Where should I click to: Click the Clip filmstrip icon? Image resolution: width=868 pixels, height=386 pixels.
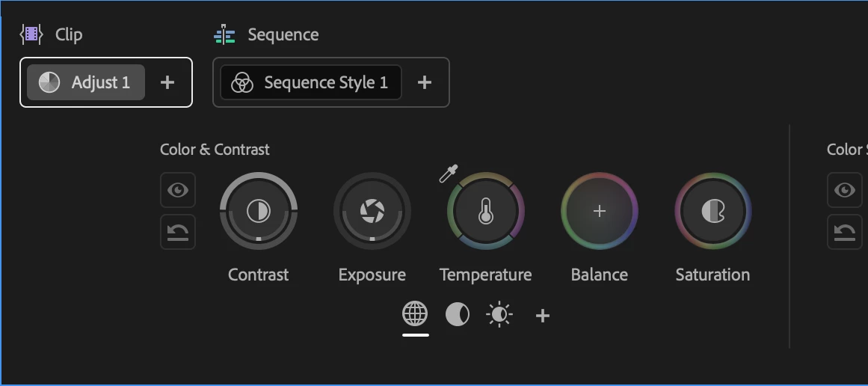[x=31, y=34]
